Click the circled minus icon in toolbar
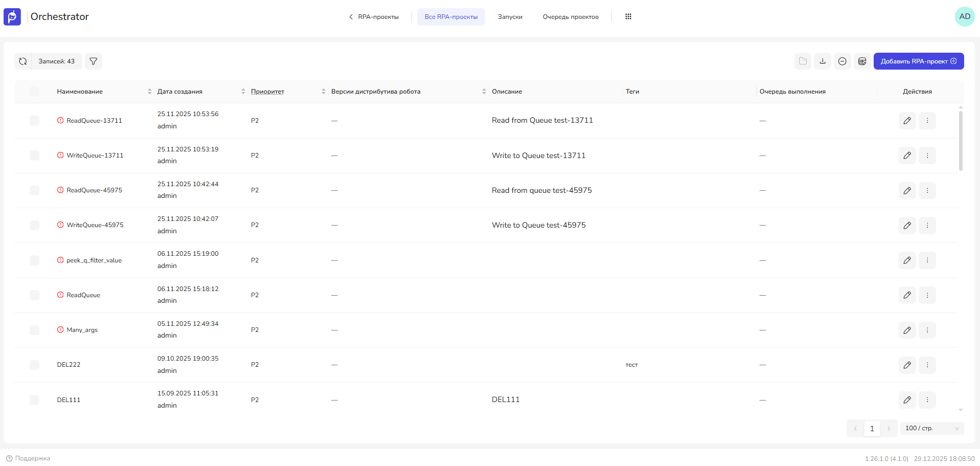Image resolution: width=980 pixels, height=466 pixels. coord(842,61)
